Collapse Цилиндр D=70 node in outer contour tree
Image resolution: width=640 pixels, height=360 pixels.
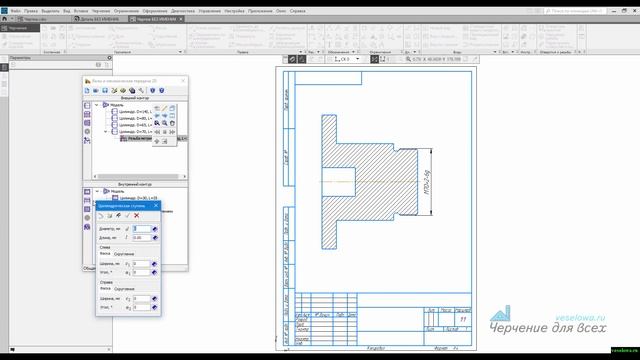point(105,131)
